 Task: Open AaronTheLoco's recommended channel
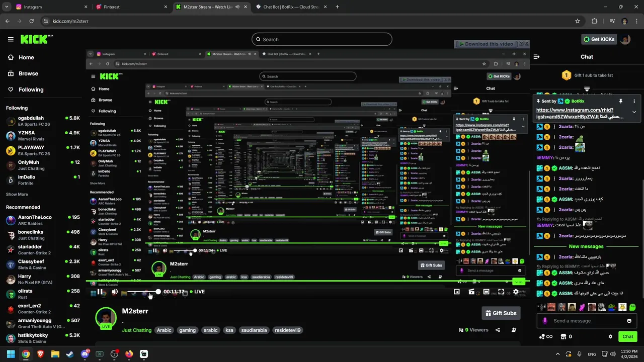pos(43,220)
